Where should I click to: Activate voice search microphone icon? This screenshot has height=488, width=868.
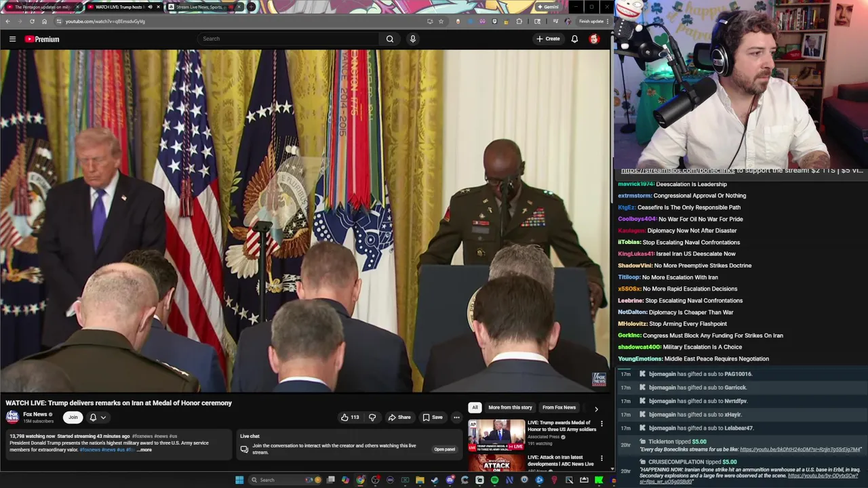[x=412, y=39]
